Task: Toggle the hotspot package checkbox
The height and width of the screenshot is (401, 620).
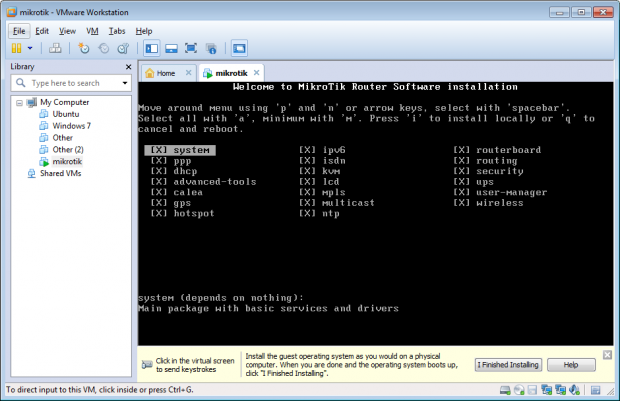Action: click(x=159, y=214)
